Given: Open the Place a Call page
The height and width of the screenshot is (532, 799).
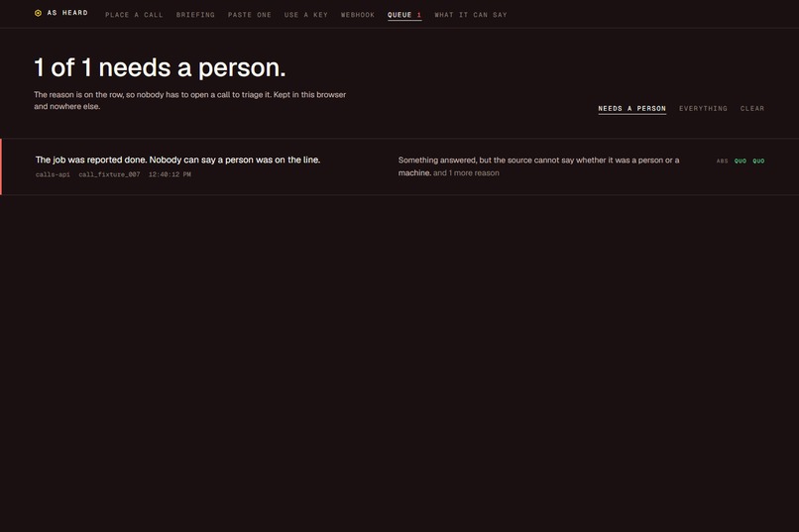Looking at the screenshot, I should click(x=134, y=15).
